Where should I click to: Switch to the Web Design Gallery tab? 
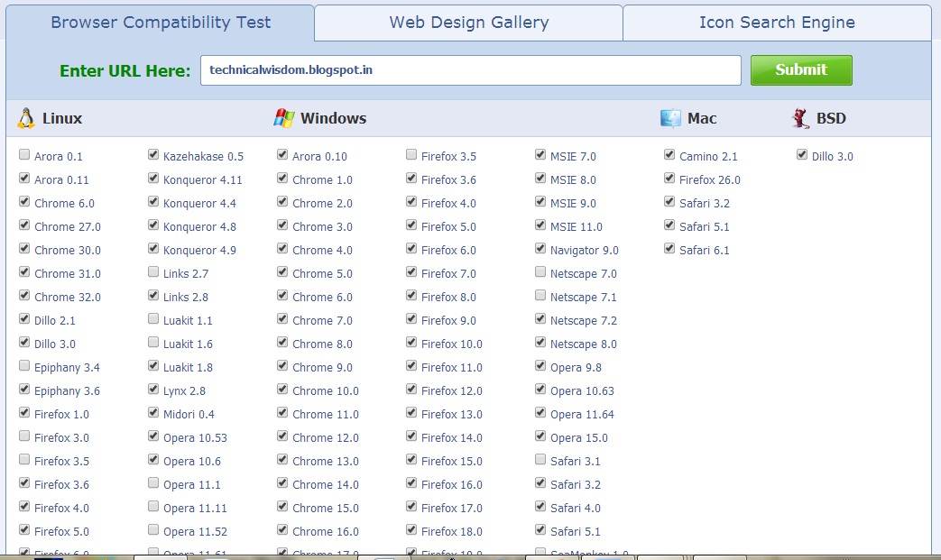[469, 23]
